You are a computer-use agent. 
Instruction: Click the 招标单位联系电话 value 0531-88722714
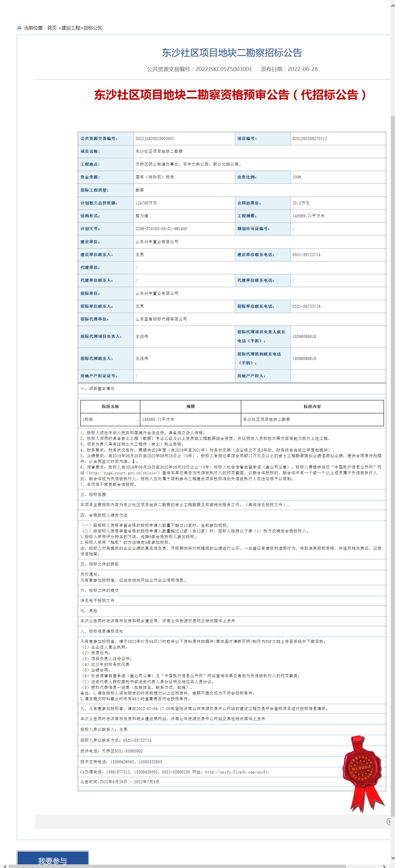click(x=306, y=306)
